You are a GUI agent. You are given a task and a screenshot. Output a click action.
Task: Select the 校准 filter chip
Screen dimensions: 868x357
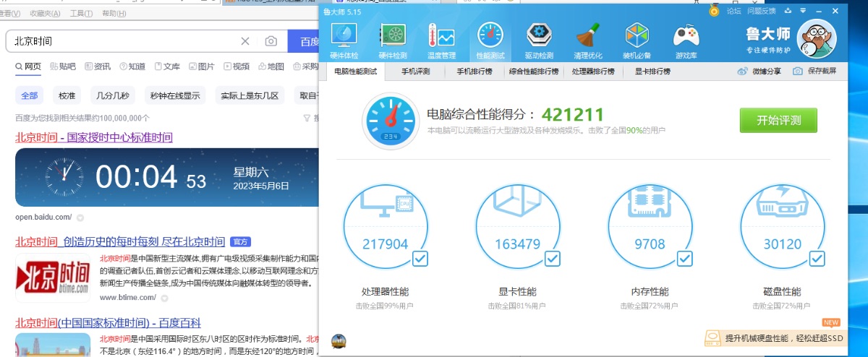(x=67, y=95)
